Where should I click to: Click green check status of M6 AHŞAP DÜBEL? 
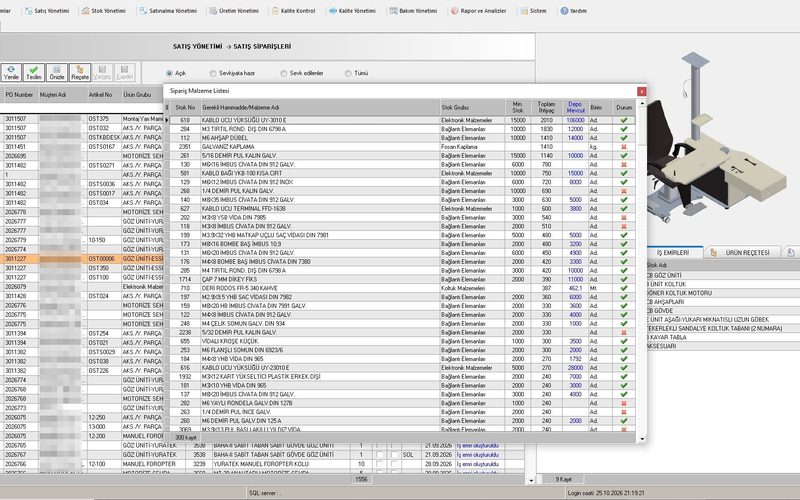(623, 138)
